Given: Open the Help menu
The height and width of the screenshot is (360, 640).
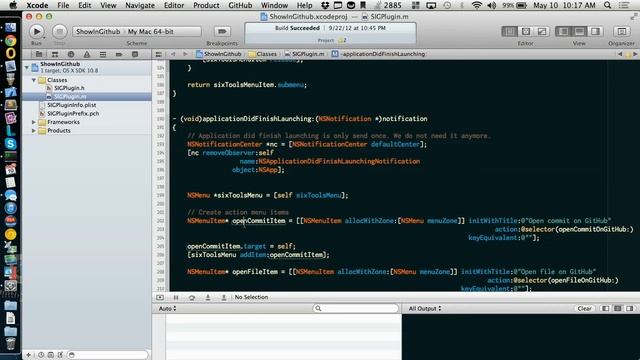Looking at the screenshot, I should pyautogui.click(x=304, y=5).
